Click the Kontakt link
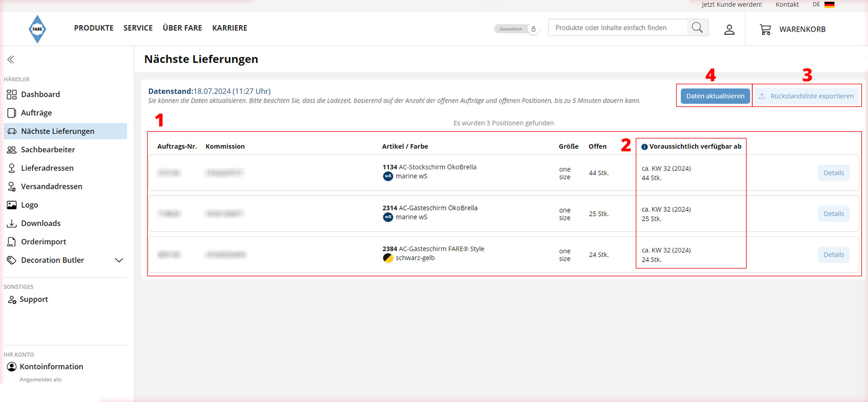 point(787,5)
